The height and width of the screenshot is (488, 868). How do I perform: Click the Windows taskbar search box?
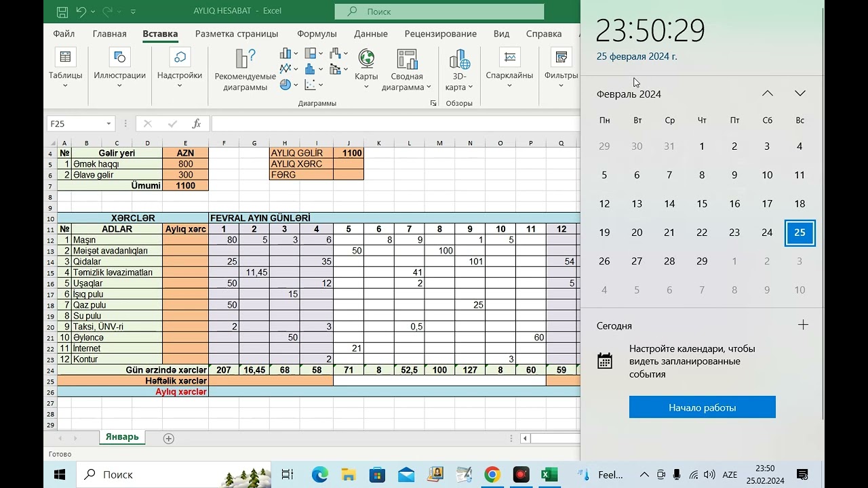click(x=173, y=474)
